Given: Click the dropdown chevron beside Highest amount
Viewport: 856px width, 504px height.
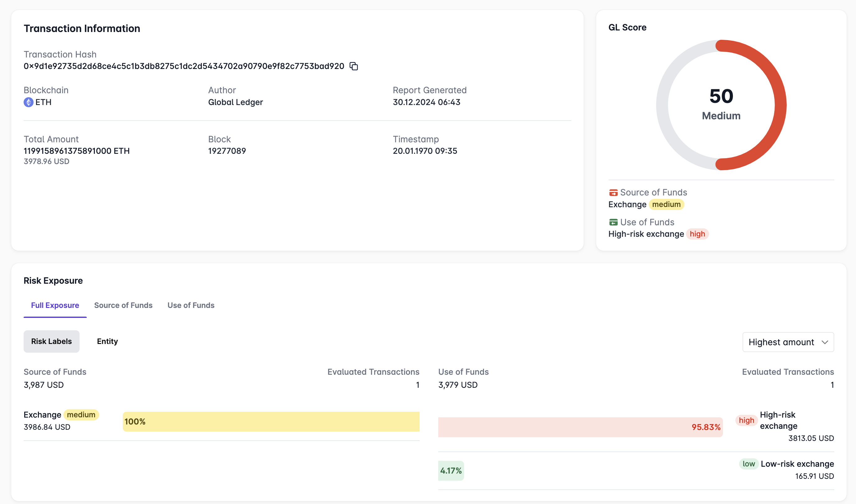Looking at the screenshot, I should pos(825,342).
